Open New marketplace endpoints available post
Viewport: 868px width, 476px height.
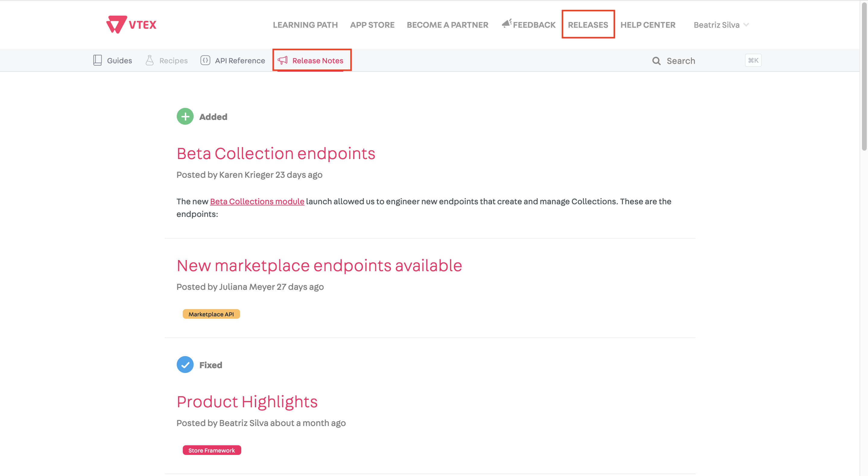[319, 266]
